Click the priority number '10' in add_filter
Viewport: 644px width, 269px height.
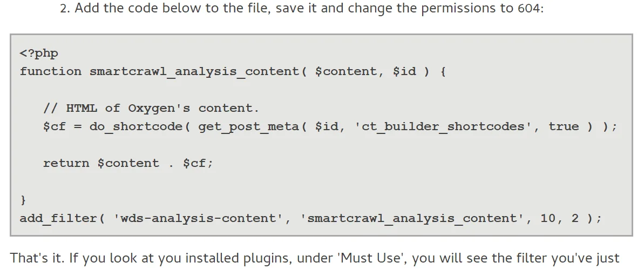548,218
